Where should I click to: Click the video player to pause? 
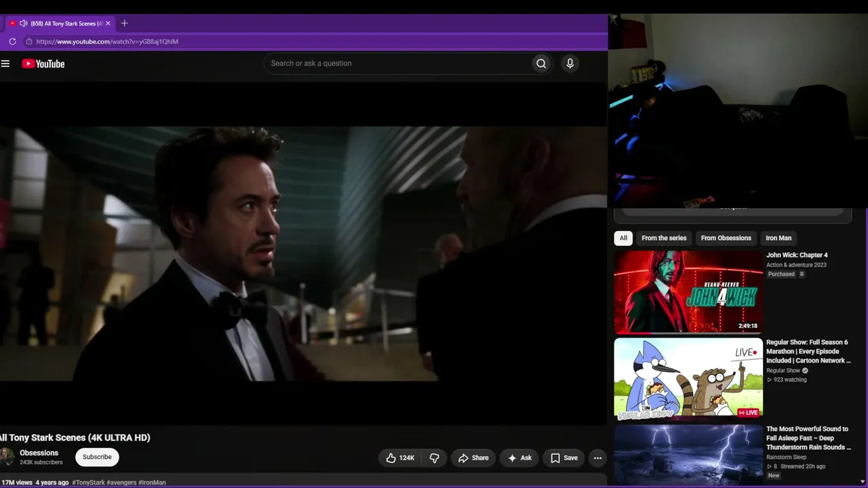click(303, 253)
